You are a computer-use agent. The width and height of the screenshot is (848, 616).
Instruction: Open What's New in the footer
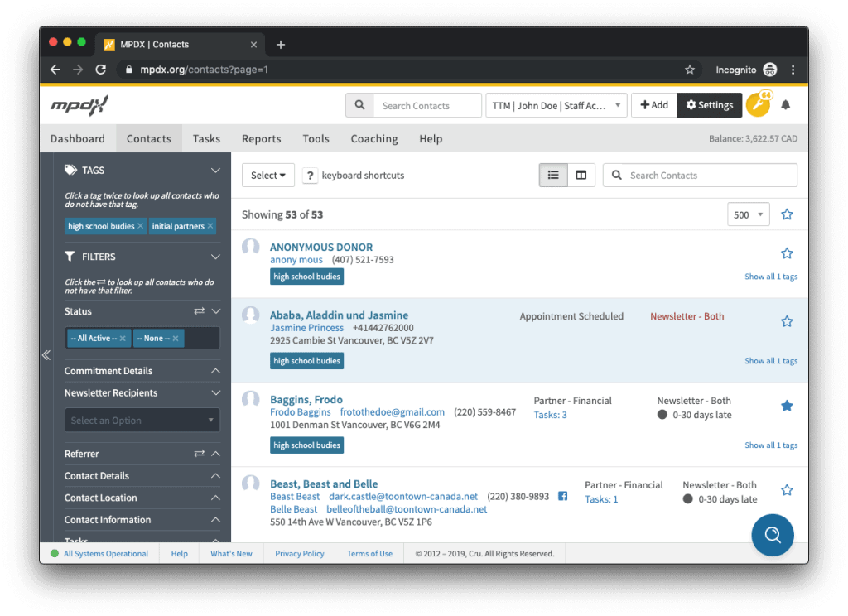(232, 553)
